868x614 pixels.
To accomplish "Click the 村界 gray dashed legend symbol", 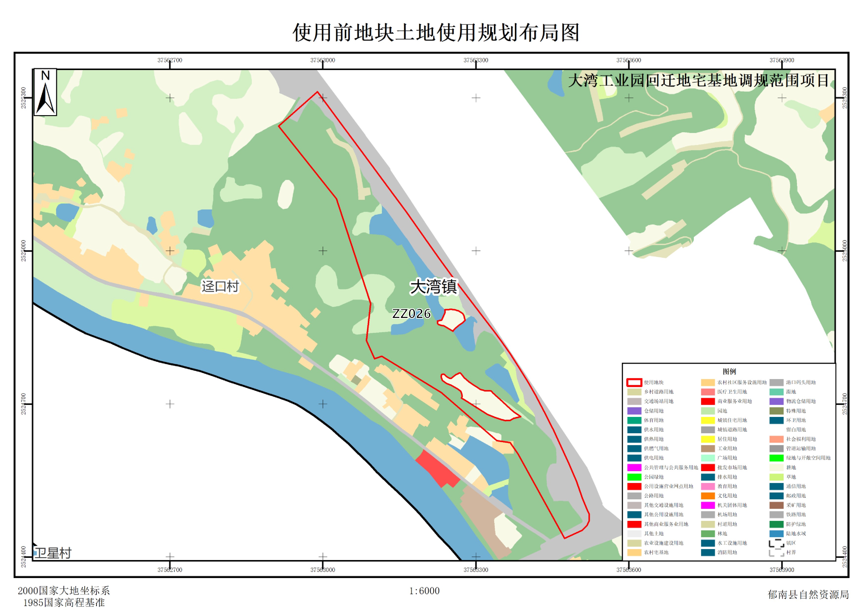I will (776, 553).
